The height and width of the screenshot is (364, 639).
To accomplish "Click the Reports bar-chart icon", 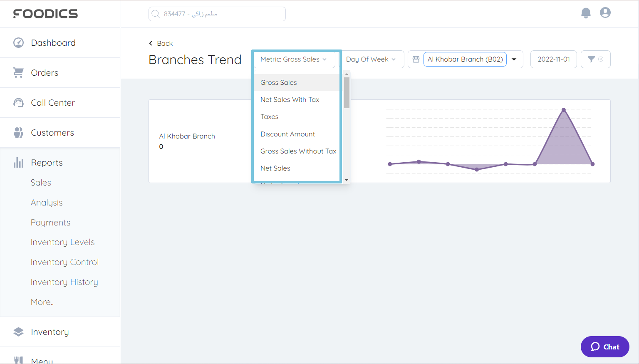I will (x=18, y=162).
